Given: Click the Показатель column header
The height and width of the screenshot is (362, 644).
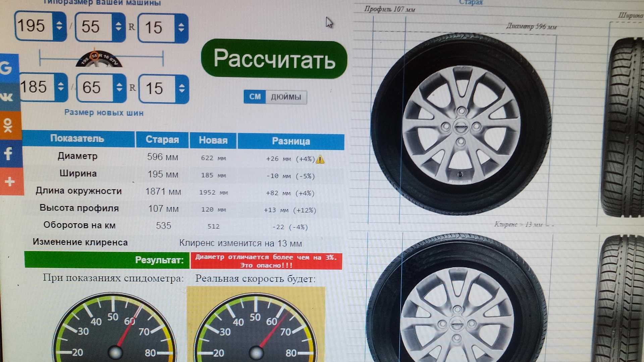Looking at the screenshot, I should [x=77, y=138].
